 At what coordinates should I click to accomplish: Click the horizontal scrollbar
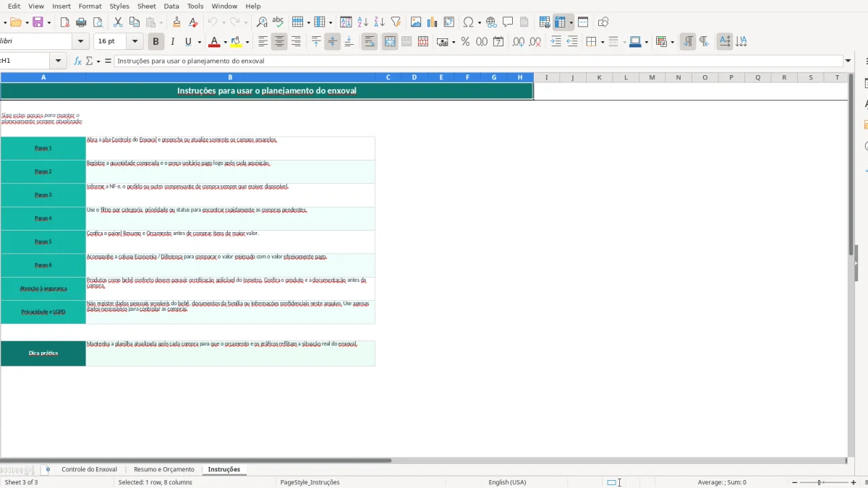pyautogui.click(x=195, y=461)
